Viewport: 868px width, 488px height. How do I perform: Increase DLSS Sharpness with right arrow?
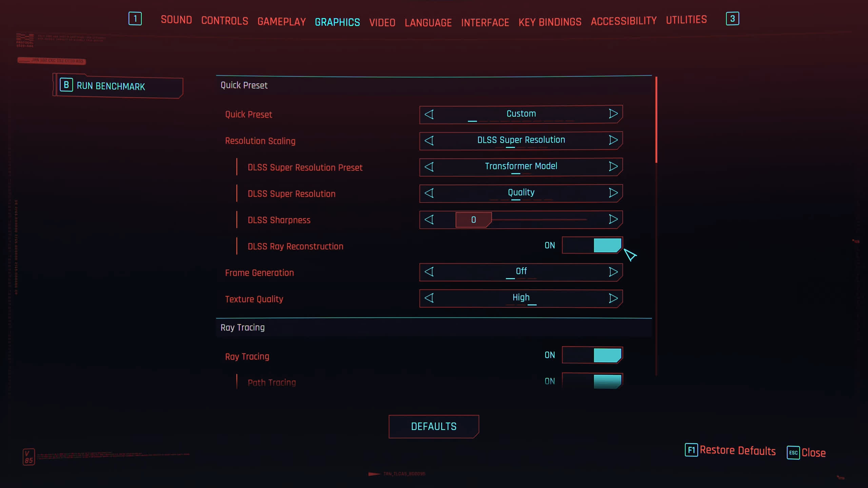(x=613, y=219)
